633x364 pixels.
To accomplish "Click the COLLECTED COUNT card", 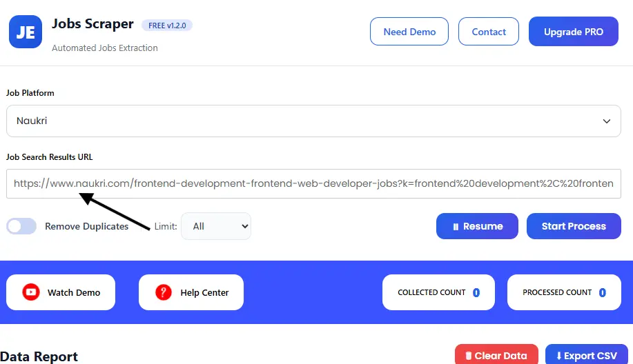I will pos(438,292).
